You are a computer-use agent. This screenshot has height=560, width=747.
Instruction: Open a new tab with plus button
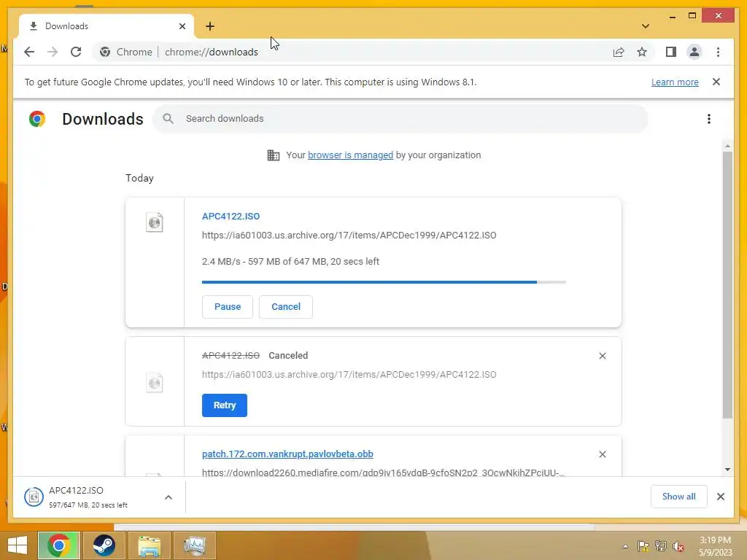pos(210,26)
